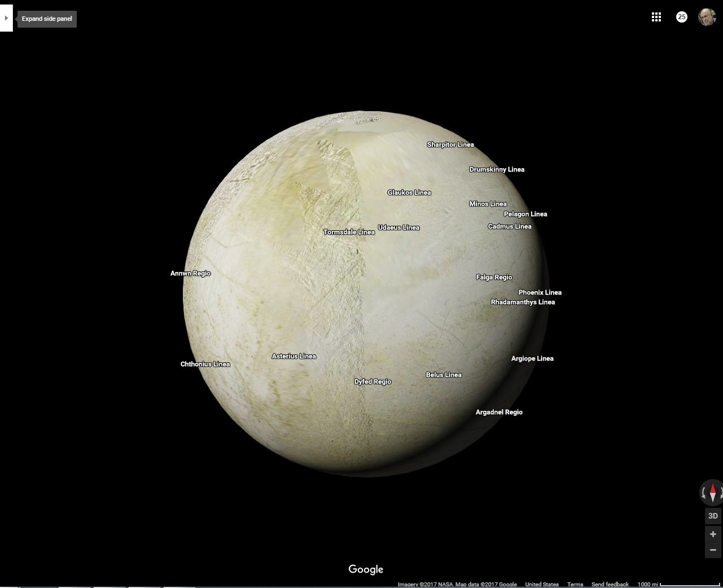
Task: Zoom out with the minus button
Action: pos(713,550)
